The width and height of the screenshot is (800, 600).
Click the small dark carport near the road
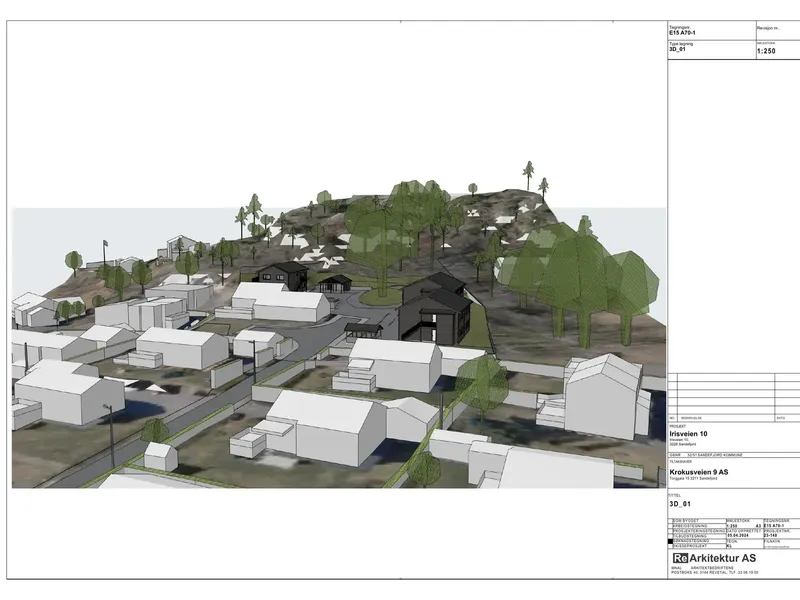(363, 331)
